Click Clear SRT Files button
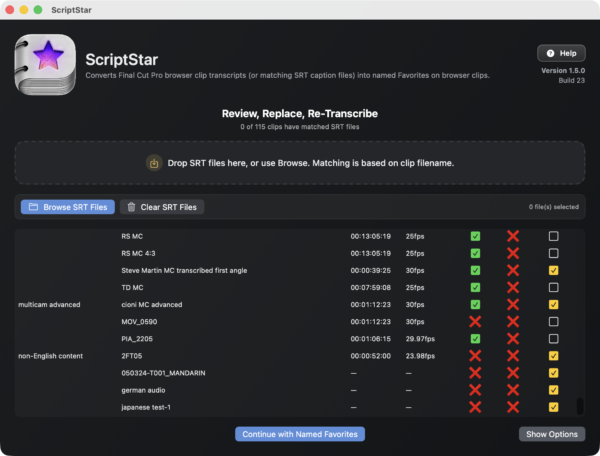Viewport: 600px width, 456px height. 162,207
